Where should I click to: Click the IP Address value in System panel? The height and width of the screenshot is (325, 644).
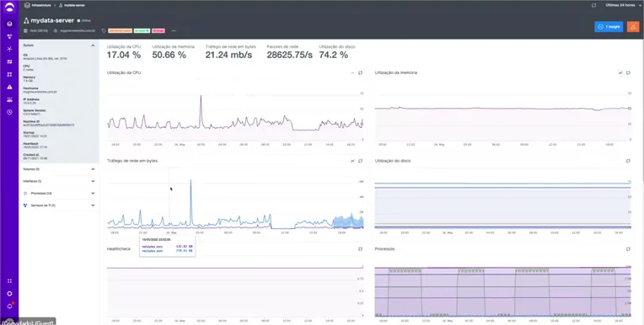(29, 103)
